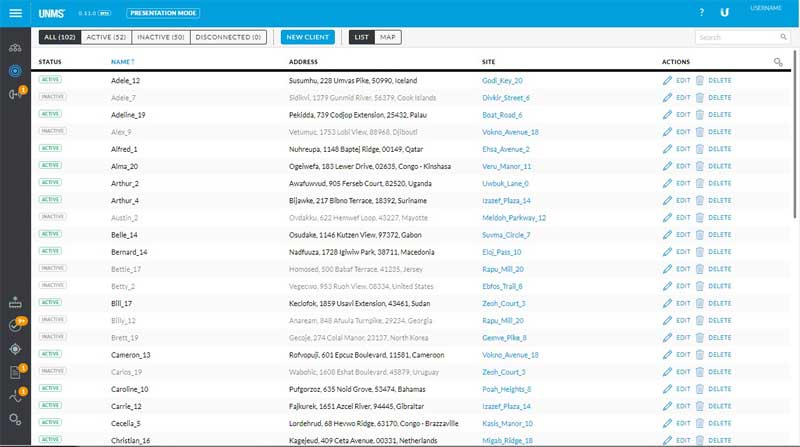800x447 pixels.
Task: Open the Godi_Key_20 site link
Action: click(x=502, y=81)
